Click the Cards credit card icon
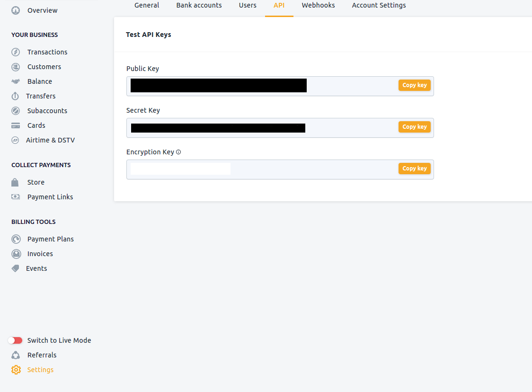 (16, 125)
